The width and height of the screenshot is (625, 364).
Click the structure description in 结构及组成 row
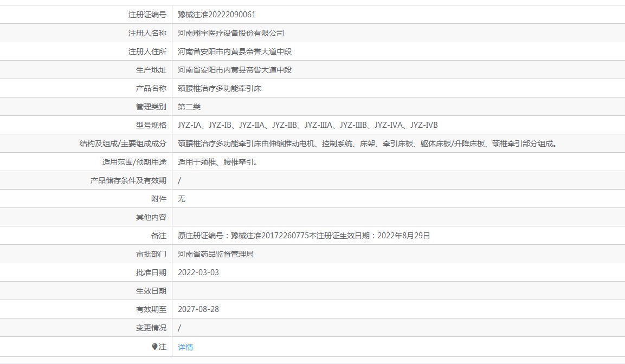coord(367,144)
